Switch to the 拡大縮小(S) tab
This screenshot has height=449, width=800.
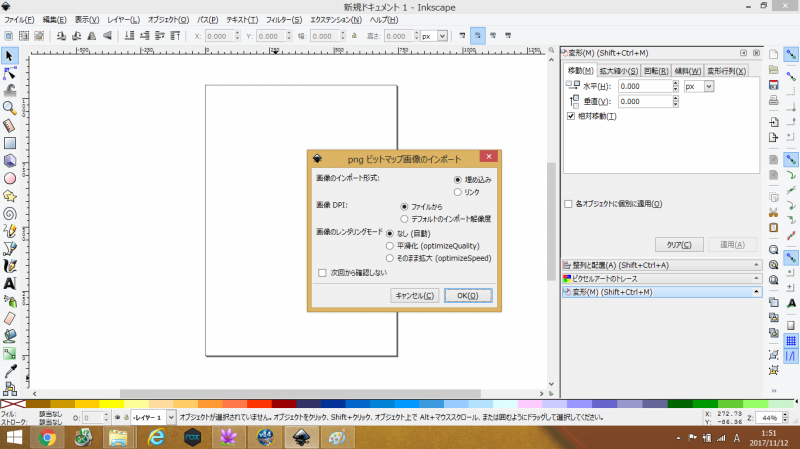(x=618, y=71)
